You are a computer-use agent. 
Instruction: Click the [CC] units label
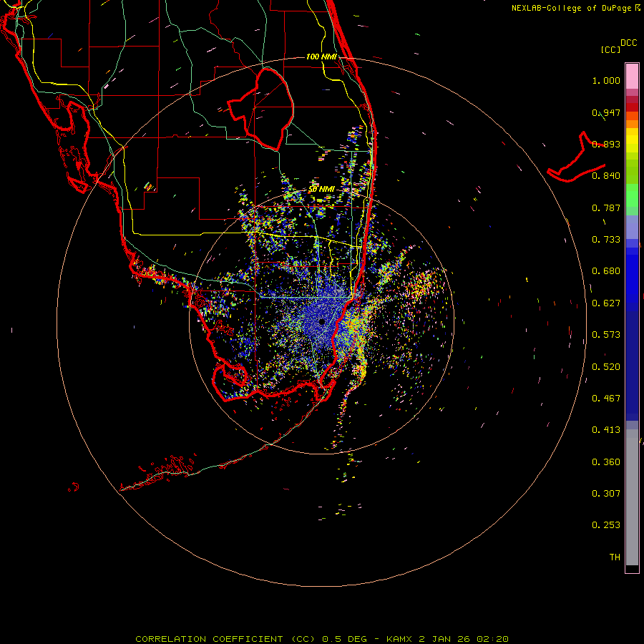(x=610, y=49)
